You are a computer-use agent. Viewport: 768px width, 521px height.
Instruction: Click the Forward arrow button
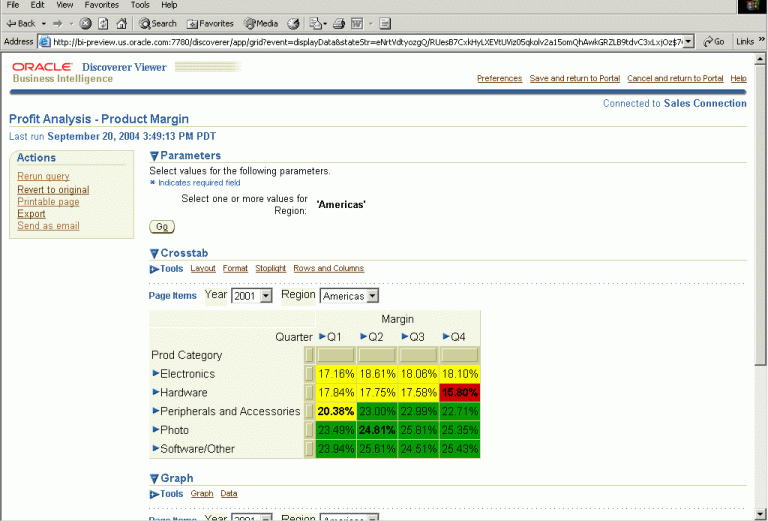[x=58, y=24]
